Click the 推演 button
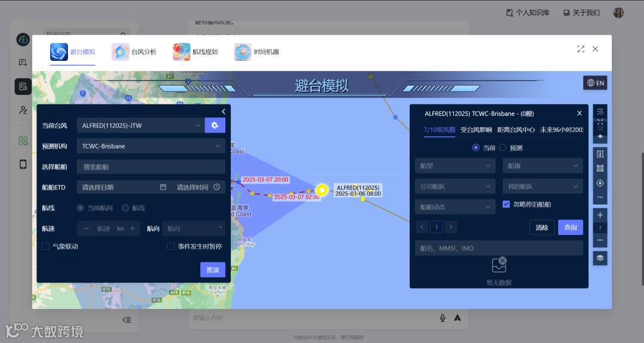The image size is (644, 343). point(213,270)
